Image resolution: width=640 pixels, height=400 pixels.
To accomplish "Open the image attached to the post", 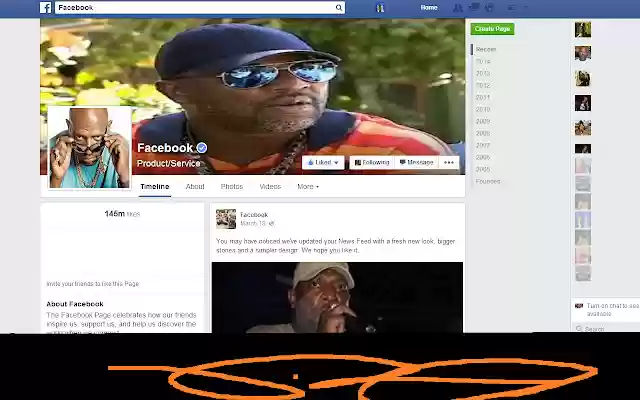I will [337, 298].
